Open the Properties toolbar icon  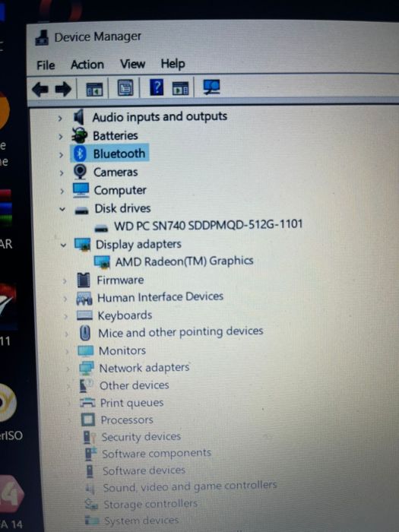click(x=125, y=89)
